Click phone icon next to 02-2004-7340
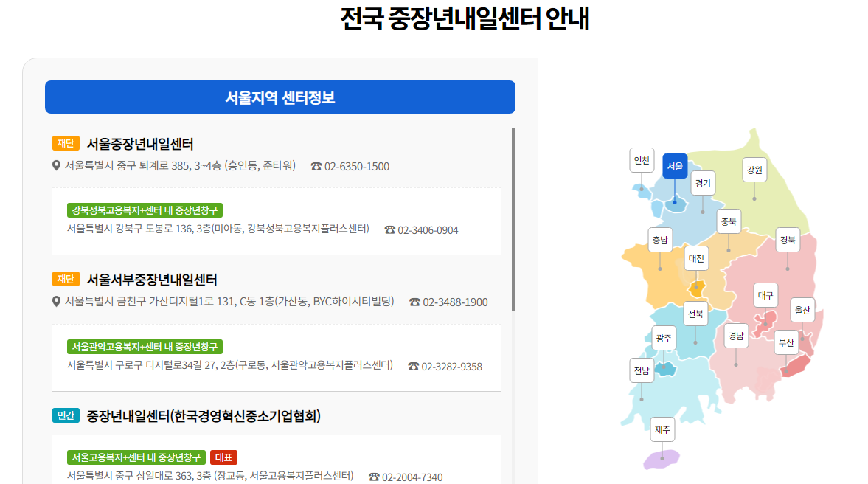868x484 pixels. [x=374, y=477]
